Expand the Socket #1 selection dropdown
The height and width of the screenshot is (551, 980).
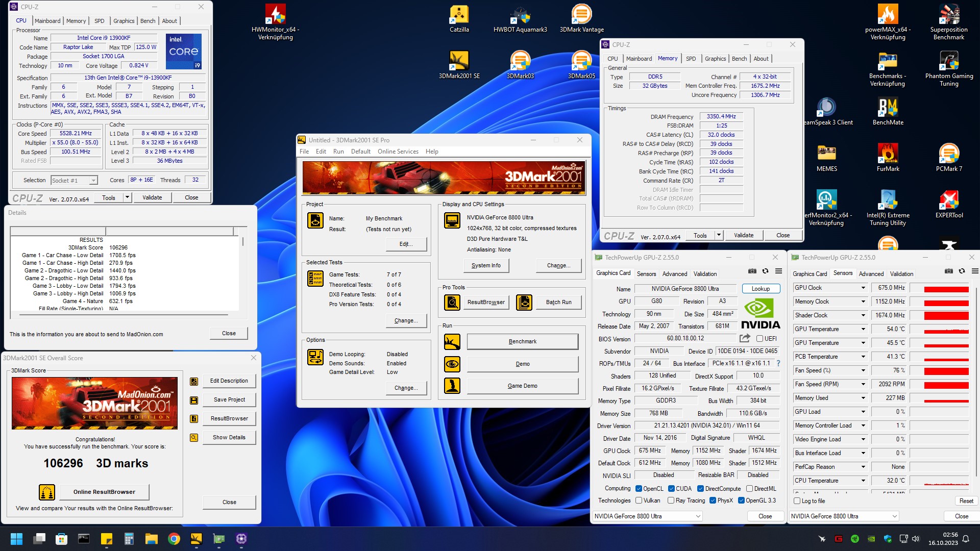[x=93, y=181]
